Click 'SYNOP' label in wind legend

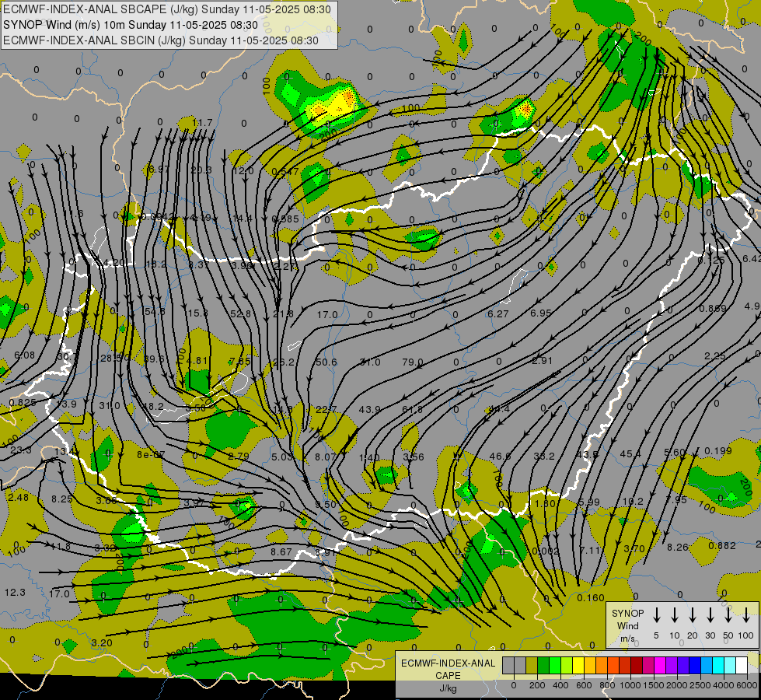click(627, 613)
